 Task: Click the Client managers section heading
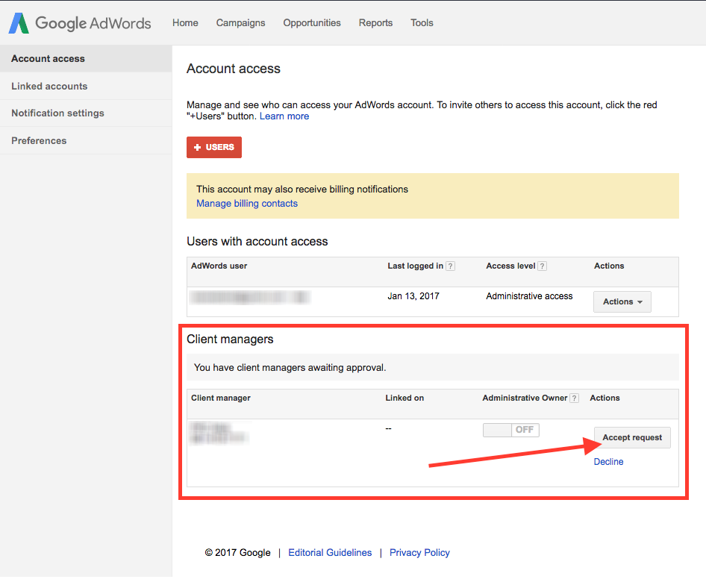point(230,339)
